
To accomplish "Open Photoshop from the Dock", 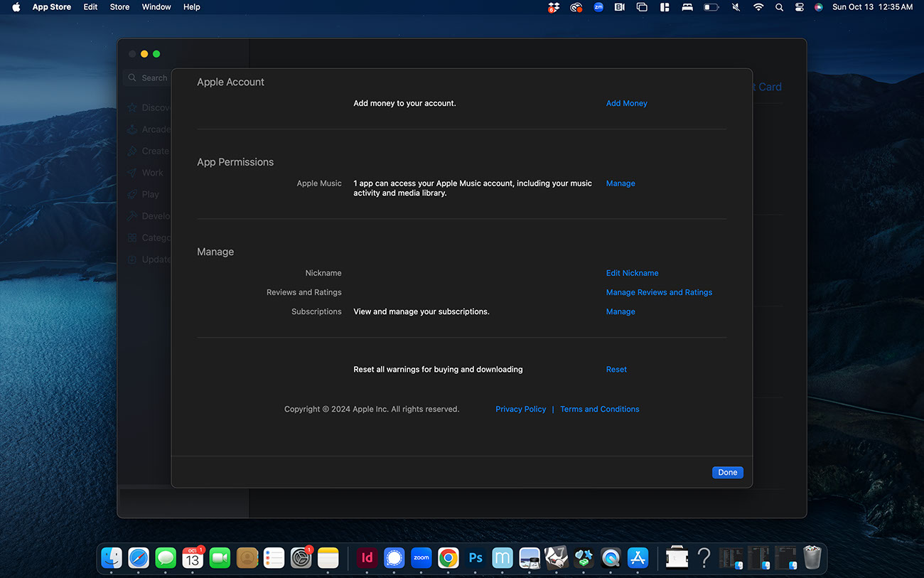I will point(476,558).
